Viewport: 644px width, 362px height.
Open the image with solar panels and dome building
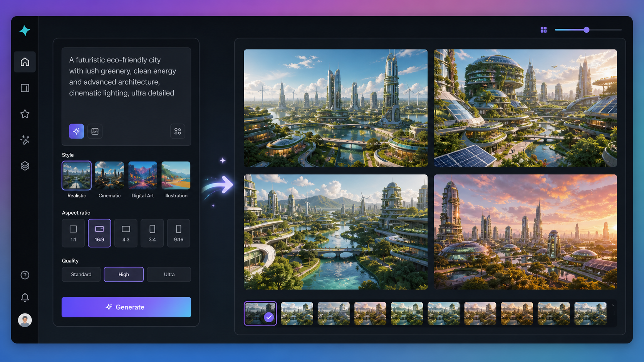(x=525, y=108)
